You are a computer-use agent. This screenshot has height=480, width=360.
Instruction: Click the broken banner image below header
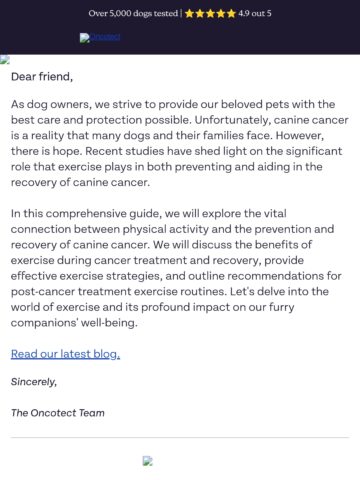click(5, 60)
